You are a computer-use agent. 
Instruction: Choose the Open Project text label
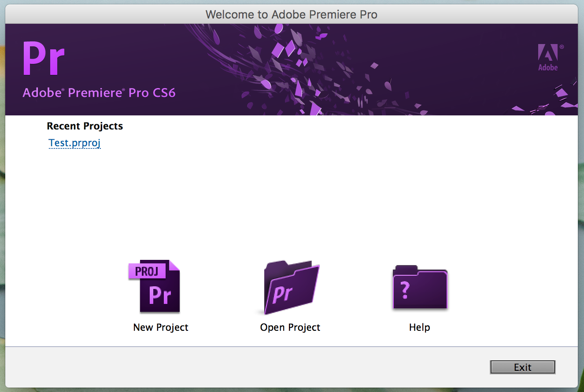click(290, 327)
